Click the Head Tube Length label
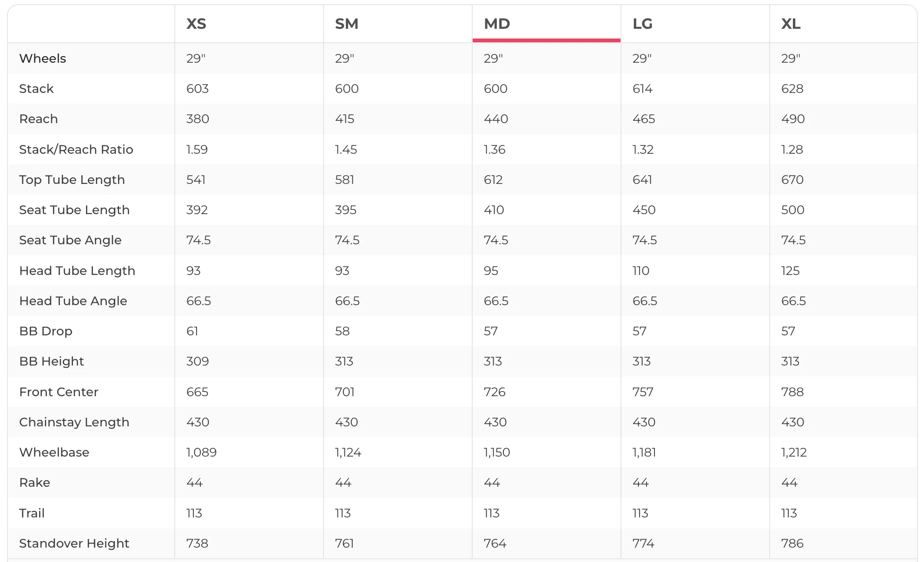 point(77,271)
